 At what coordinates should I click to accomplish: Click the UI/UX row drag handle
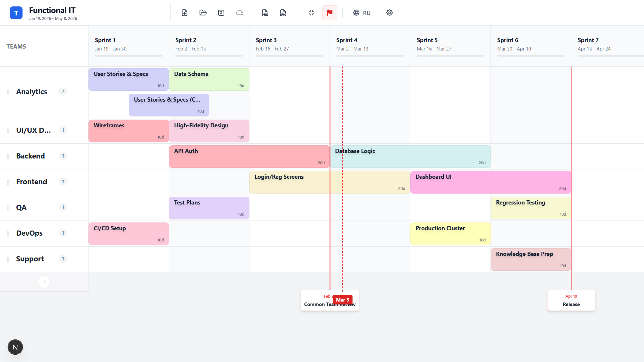pos(8,131)
